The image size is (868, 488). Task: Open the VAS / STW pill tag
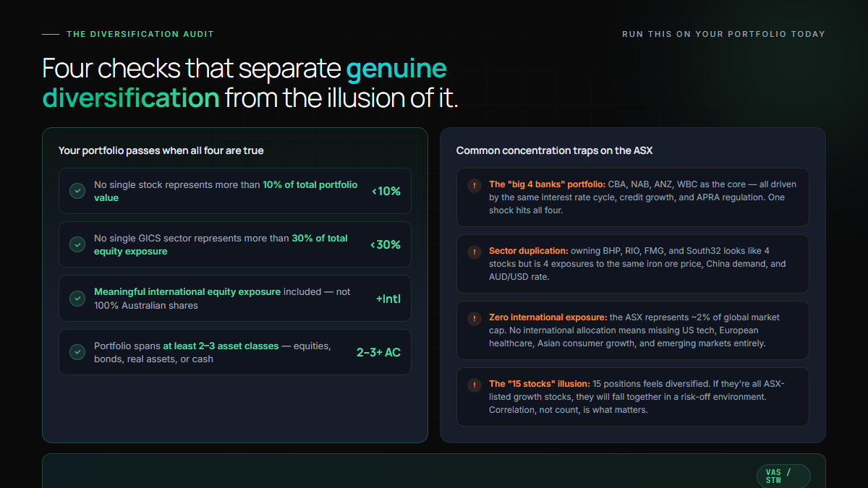[783, 476]
